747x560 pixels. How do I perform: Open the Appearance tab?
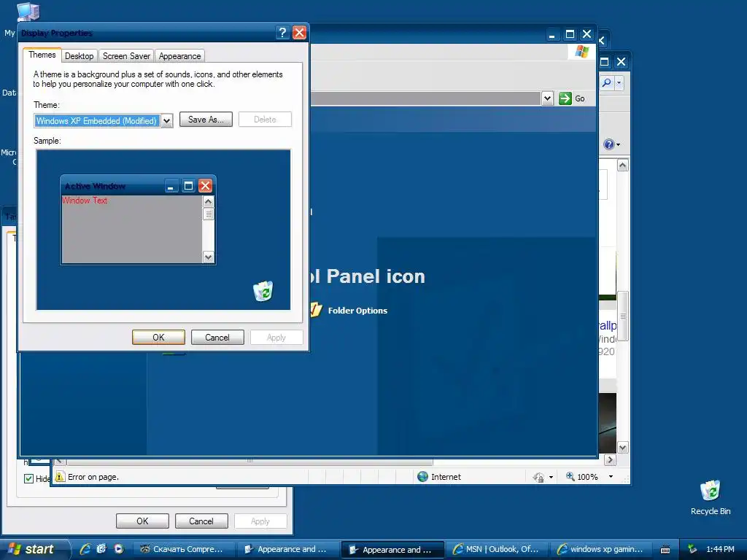point(179,56)
